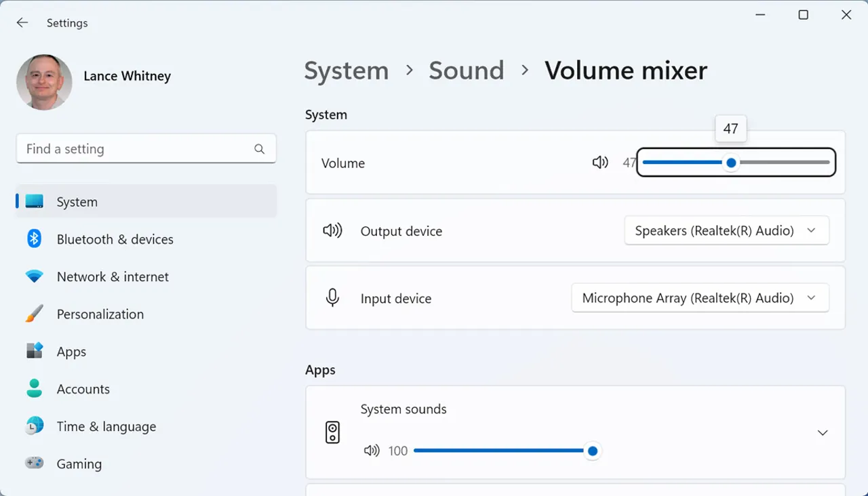This screenshot has height=496, width=868.
Task: Mute the system volume speaker icon
Action: coord(600,163)
